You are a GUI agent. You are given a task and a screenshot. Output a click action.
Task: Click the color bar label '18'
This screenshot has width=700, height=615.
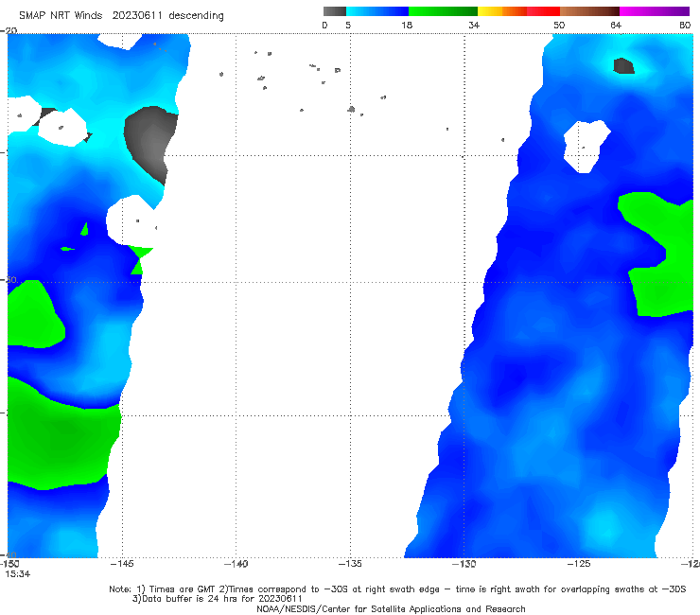[407, 25]
